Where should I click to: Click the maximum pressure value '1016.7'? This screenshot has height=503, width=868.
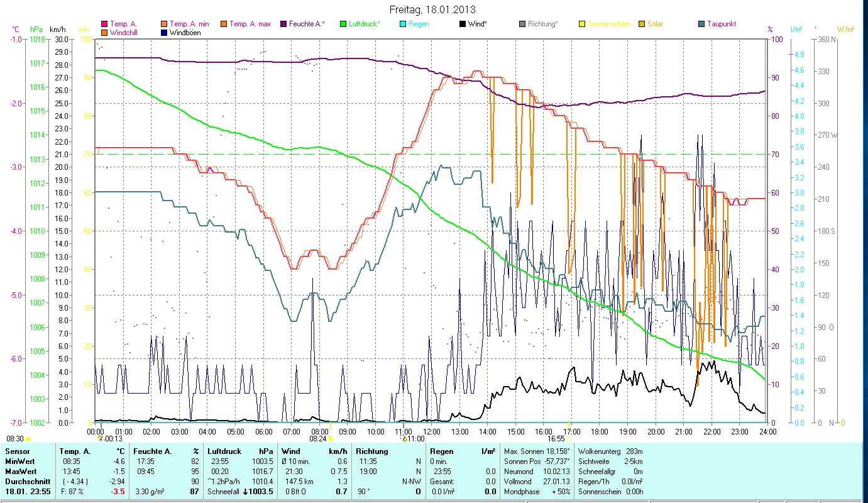(x=262, y=470)
